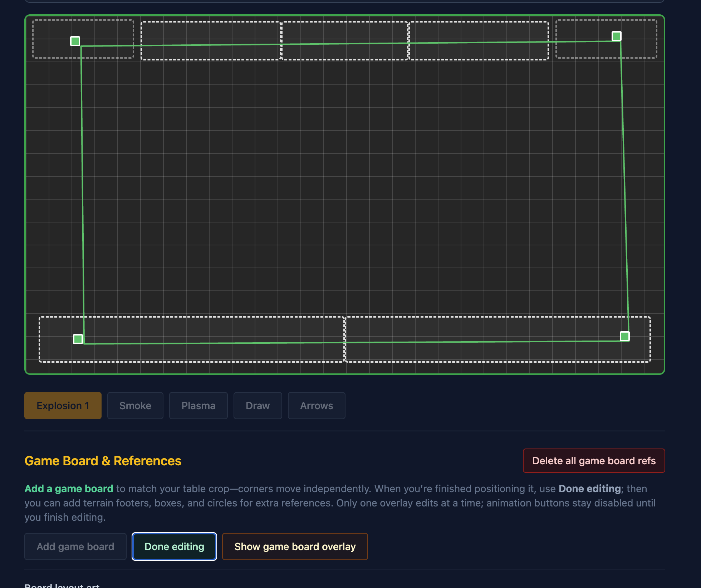Finish positioning by clicking Done editing
Viewport: 701px width, 588px height.
tap(174, 546)
